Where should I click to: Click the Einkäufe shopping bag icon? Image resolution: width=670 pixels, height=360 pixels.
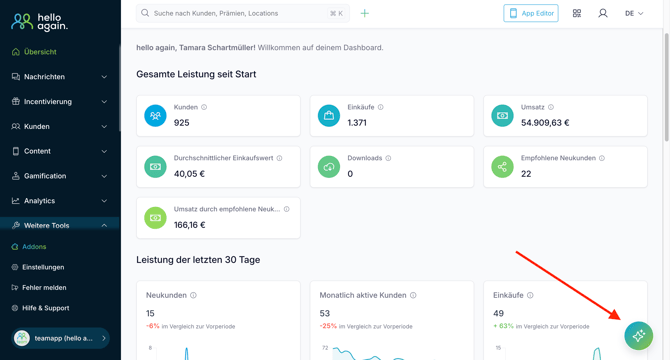pos(329,116)
